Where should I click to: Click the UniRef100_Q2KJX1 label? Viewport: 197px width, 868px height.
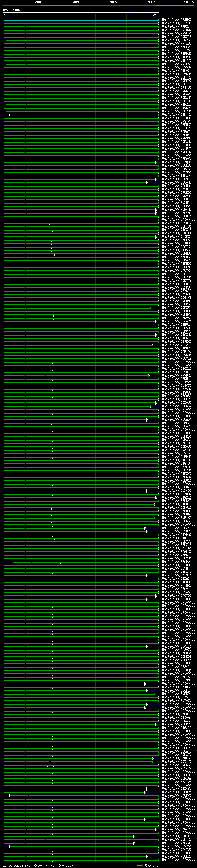pyautogui.click(x=177, y=115)
